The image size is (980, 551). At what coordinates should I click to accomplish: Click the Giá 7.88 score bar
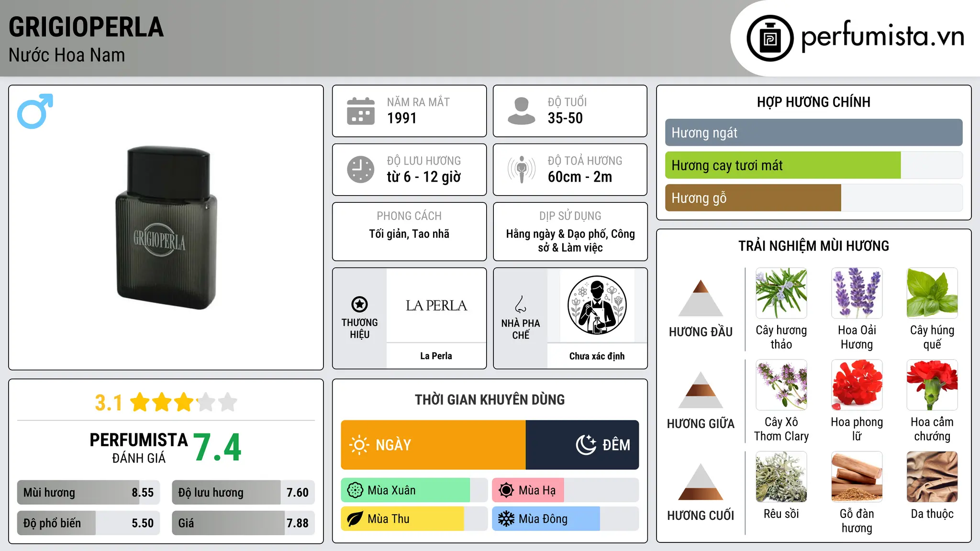pyautogui.click(x=243, y=523)
